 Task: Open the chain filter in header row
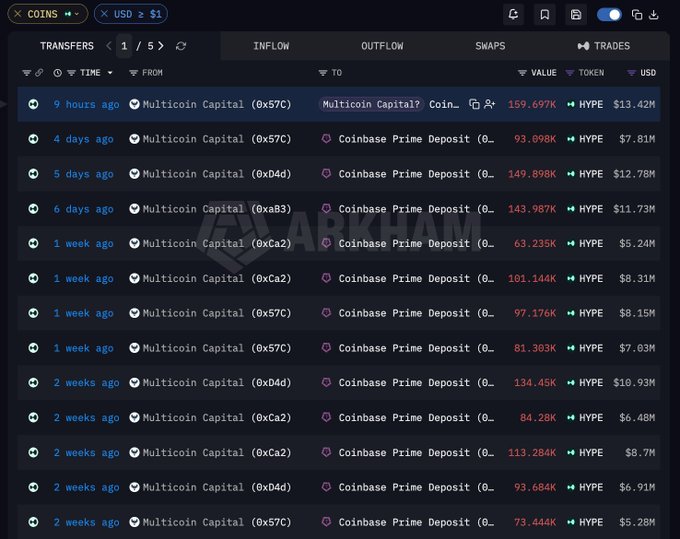(26, 72)
